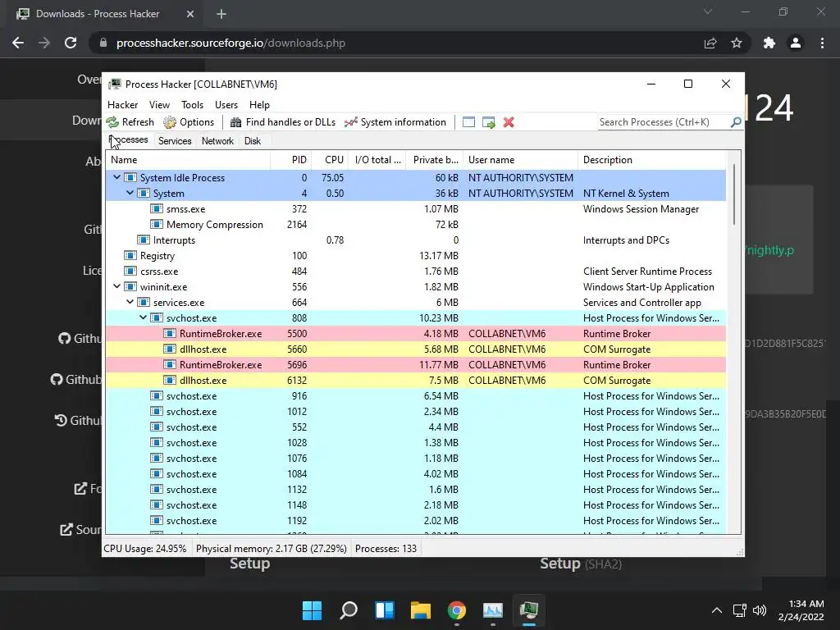Bookmark this page with the star icon
This screenshot has height=630, width=840.
tap(737, 43)
